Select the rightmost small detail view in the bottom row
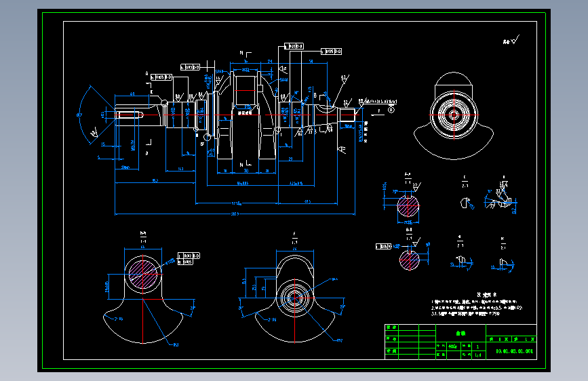 [x=503, y=264]
